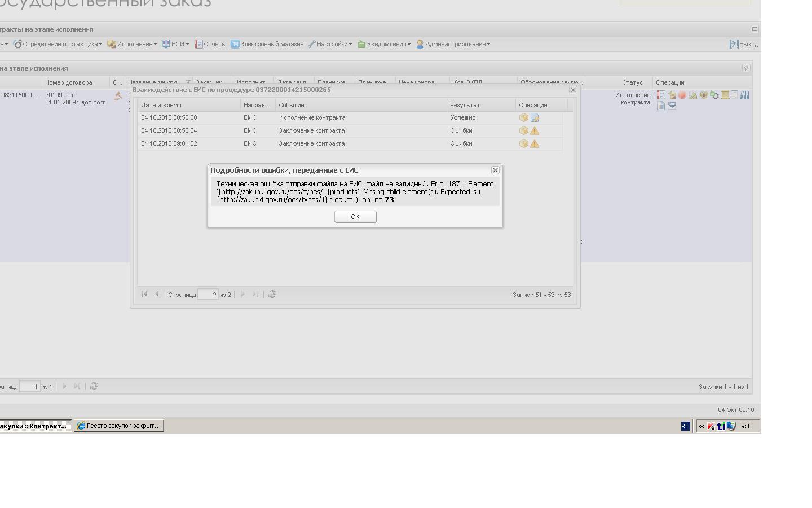Open the document icon for the 08:55:50 record

[x=535, y=118]
